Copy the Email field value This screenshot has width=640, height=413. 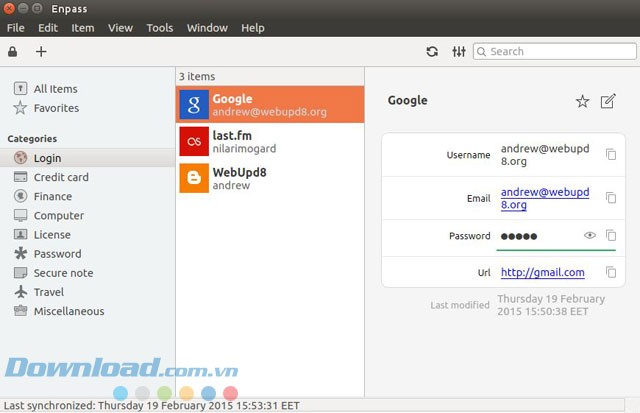[611, 198]
